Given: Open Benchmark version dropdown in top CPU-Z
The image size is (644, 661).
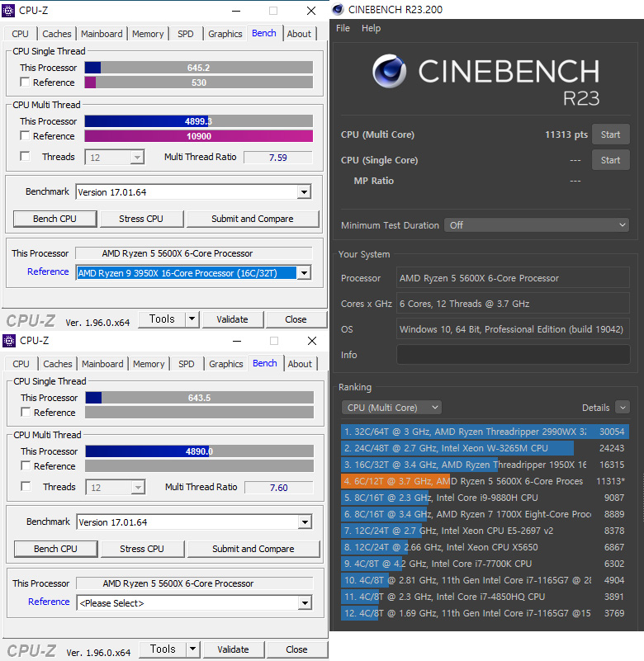Looking at the screenshot, I should 304,192.
